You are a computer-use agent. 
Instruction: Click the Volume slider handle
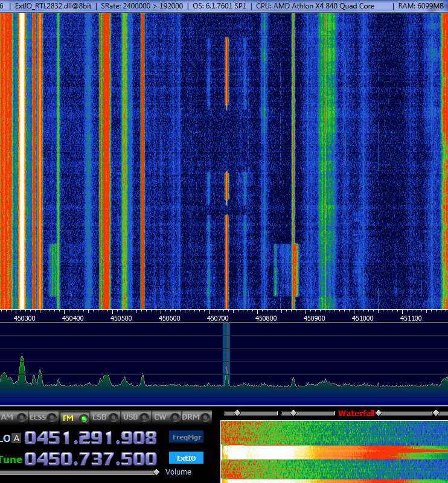tap(156, 472)
